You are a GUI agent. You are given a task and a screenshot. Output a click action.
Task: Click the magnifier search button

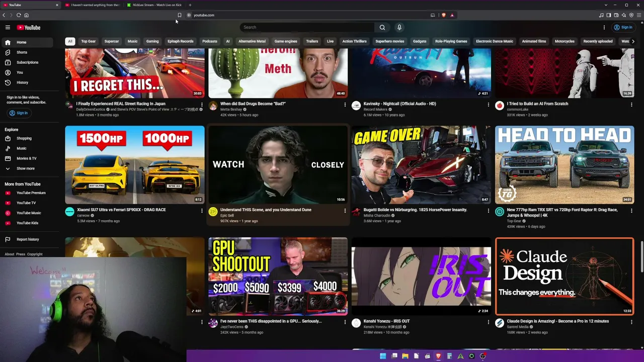[x=382, y=27]
